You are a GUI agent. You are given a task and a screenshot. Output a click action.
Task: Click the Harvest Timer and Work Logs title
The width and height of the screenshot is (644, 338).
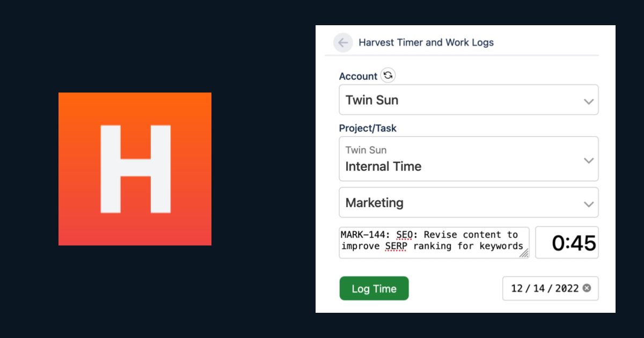pos(426,42)
